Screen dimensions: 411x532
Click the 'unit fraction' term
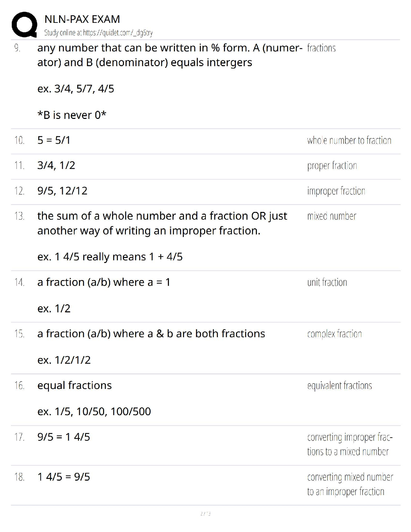(x=327, y=282)
